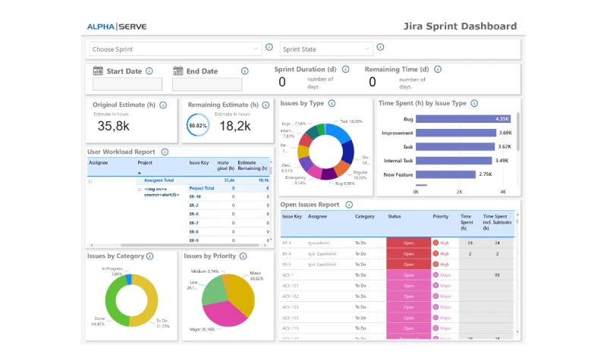The width and height of the screenshot is (607, 364).
Task: Expand the Assignee Total row in workload table
Action: click(x=91, y=180)
